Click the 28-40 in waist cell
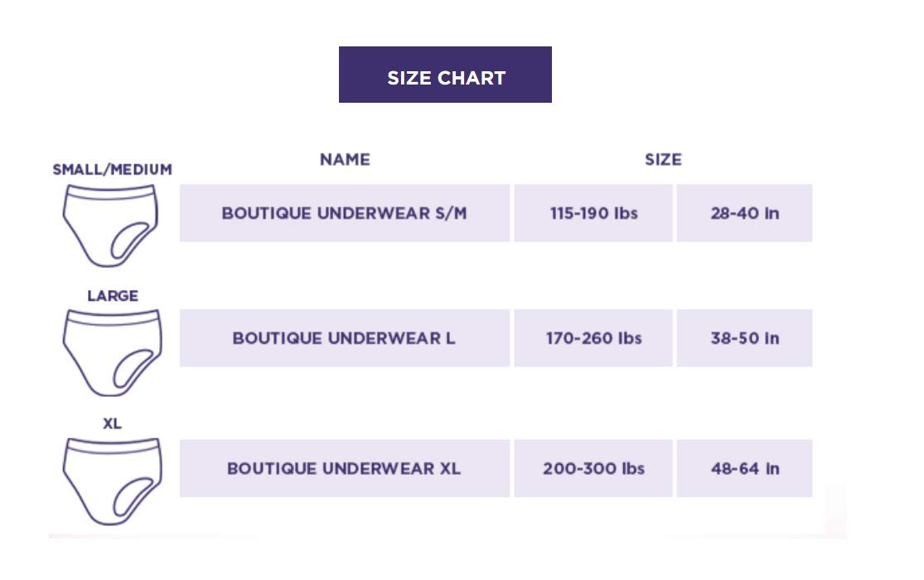The height and width of the screenshot is (580, 924). [744, 213]
